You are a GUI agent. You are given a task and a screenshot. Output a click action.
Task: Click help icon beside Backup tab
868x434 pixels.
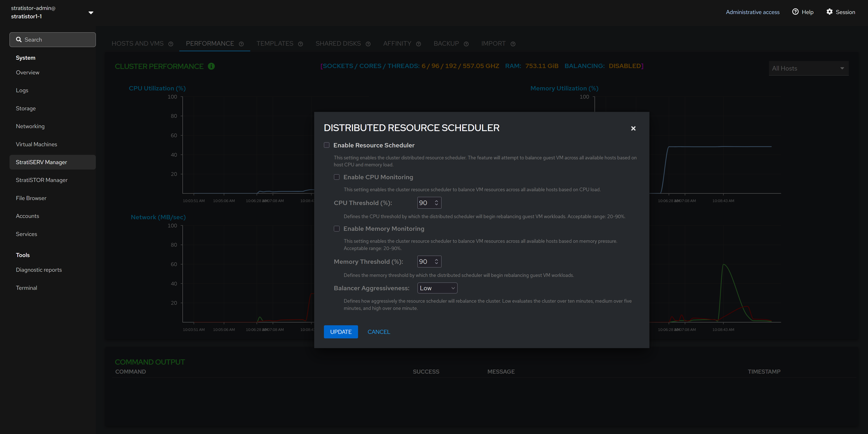tap(466, 44)
